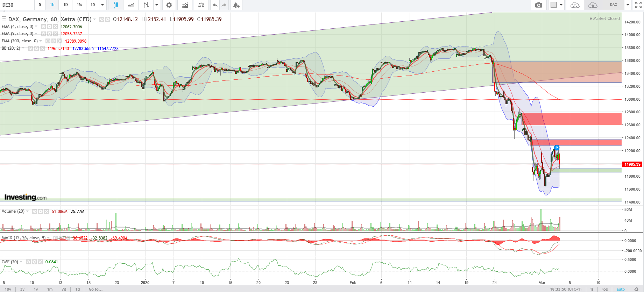The width and height of the screenshot is (644, 292).
Task: Open the bar style dropdown arrow
Action: pyautogui.click(x=157, y=5)
